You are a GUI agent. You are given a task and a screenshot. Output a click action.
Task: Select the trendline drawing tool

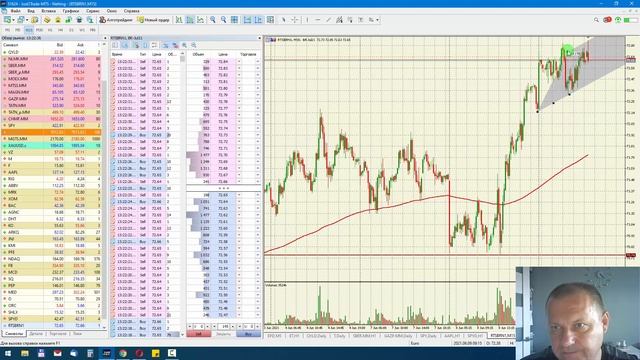coord(329,20)
